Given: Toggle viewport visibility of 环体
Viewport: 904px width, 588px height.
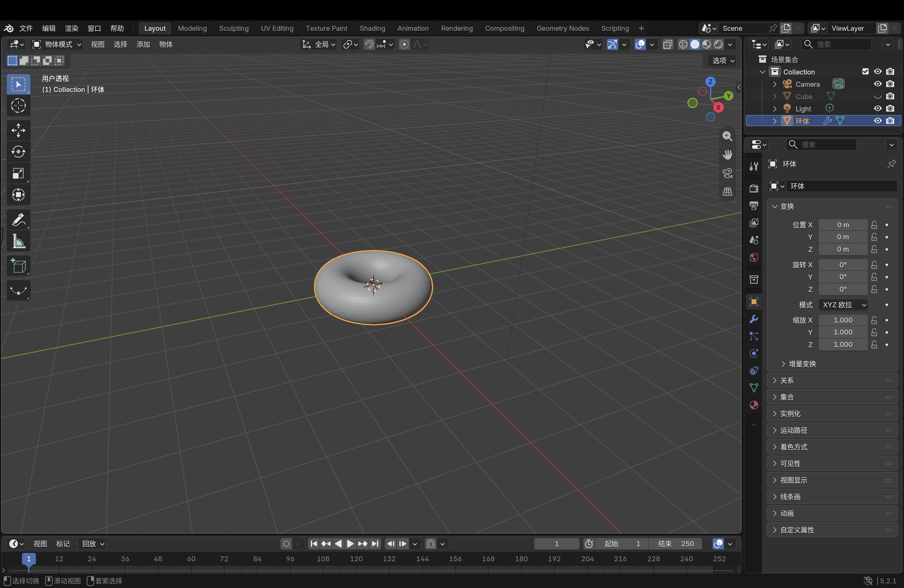Looking at the screenshot, I should click(878, 121).
